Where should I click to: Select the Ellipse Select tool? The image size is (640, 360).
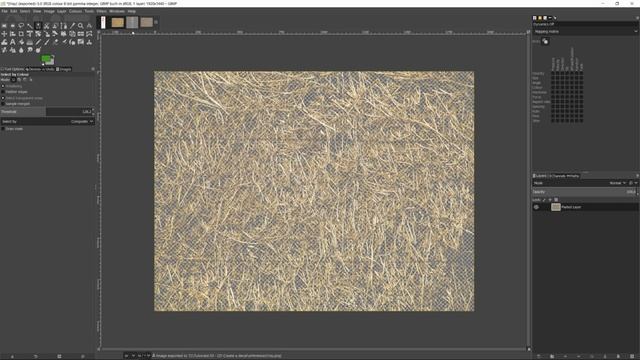pyautogui.click(x=13, y=26)
